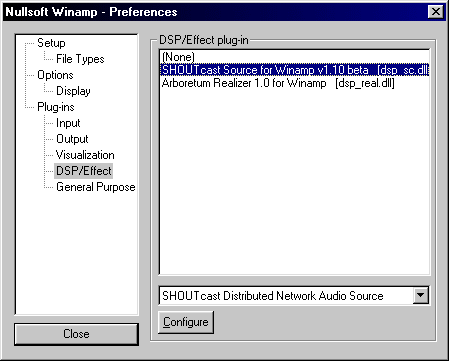Click the Configure button
This screenshot has width=449, height=361.
click(x=186, y=322)
